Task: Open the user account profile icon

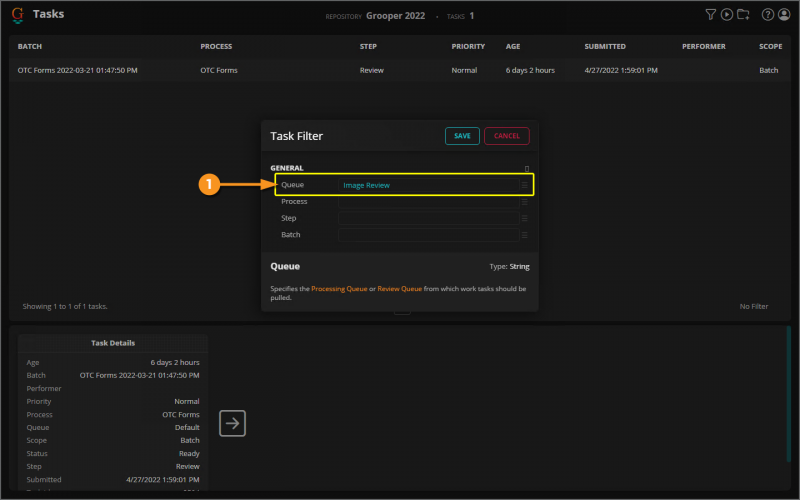Action: 784,15
